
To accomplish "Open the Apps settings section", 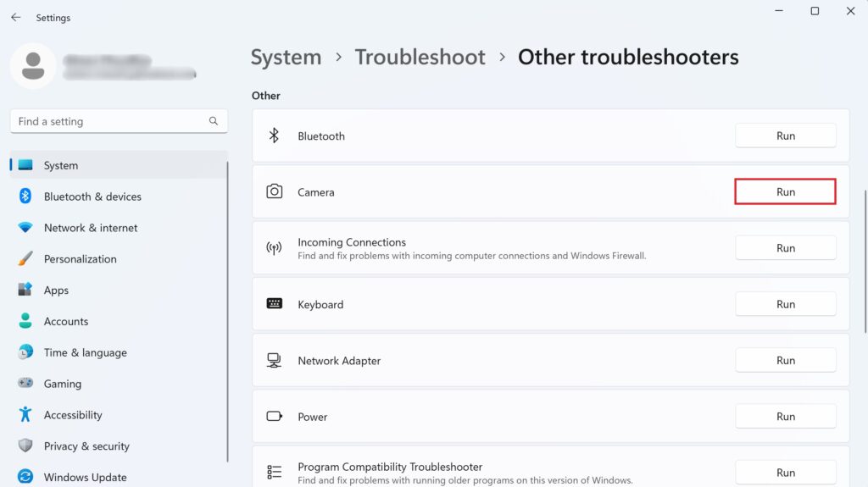I will click(x=56, y=291).
